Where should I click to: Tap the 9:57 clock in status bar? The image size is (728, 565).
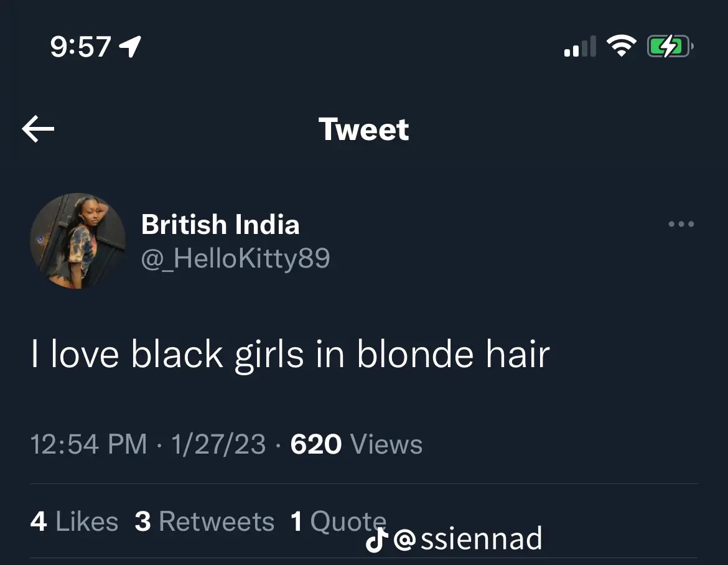pos(81,47)
